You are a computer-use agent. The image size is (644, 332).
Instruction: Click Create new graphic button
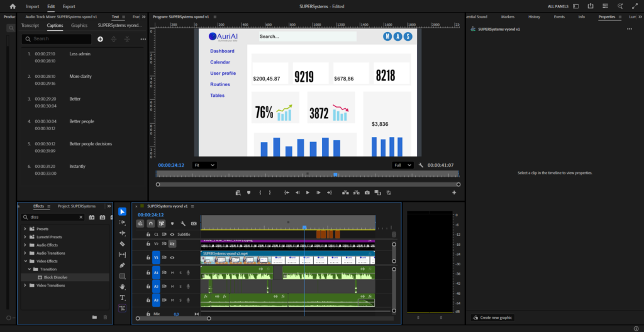[492, 318]
